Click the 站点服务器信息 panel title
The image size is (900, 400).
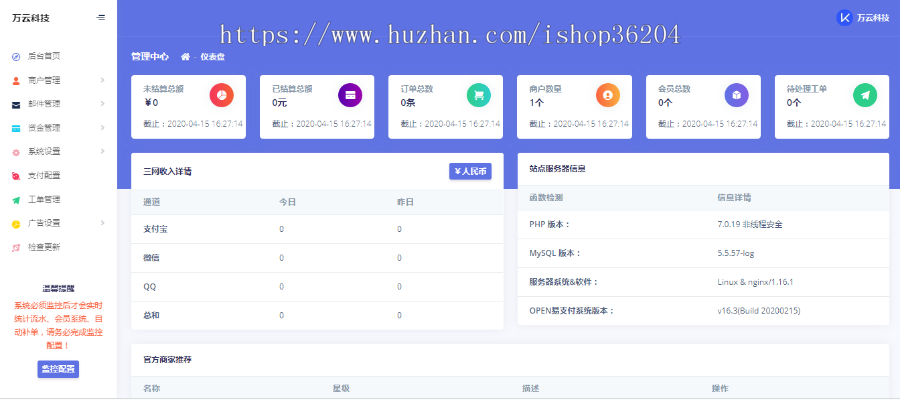point(557,169)
